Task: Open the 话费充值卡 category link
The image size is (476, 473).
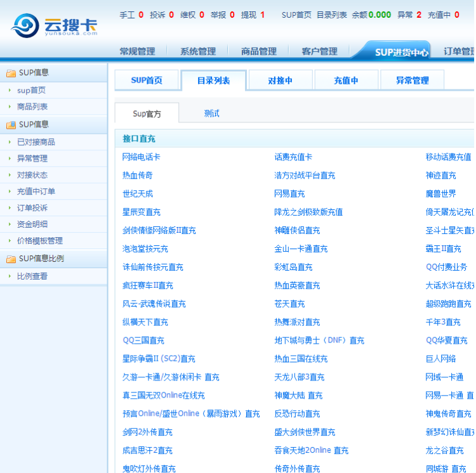Action: click(x=293, y=157)
